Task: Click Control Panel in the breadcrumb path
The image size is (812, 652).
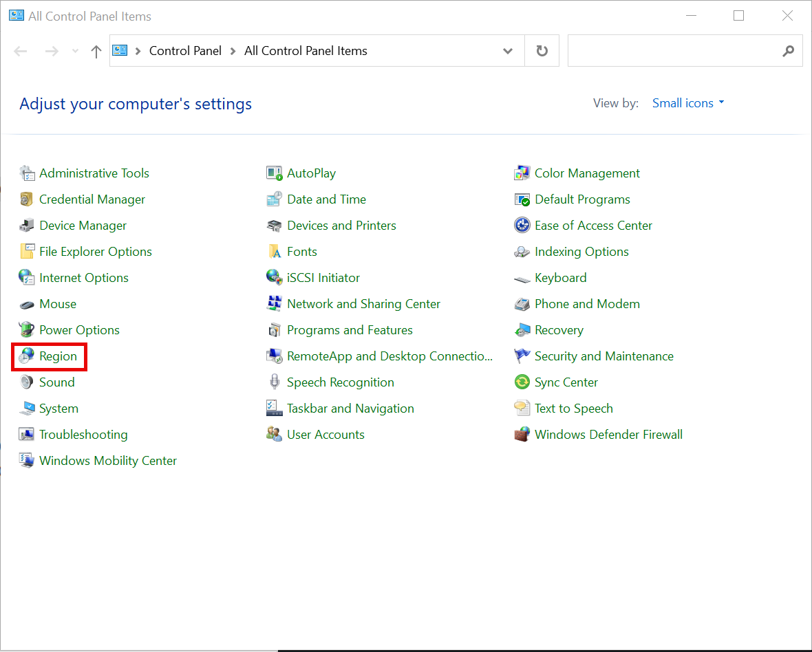Action: [x=185, y=51]
